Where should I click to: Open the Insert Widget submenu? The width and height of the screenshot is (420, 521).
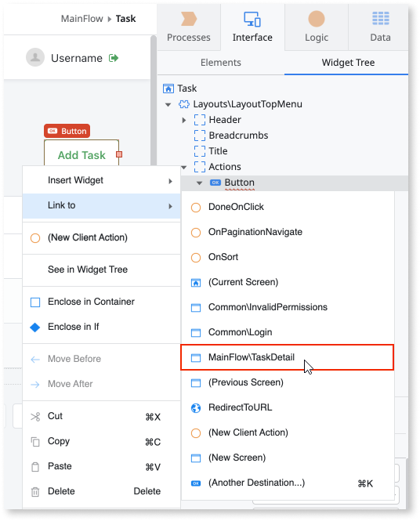click(102, 180)
